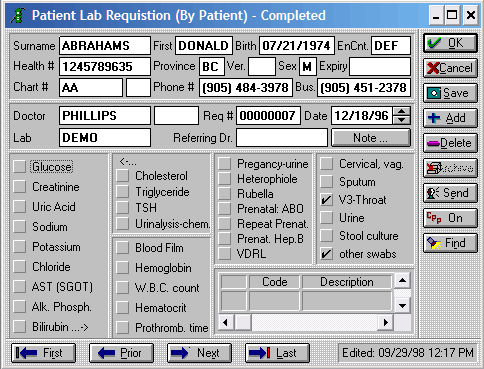The image size is (484, 369).
Task: Check the Alk. Phosph. checkbox
Action: [20, 307]
